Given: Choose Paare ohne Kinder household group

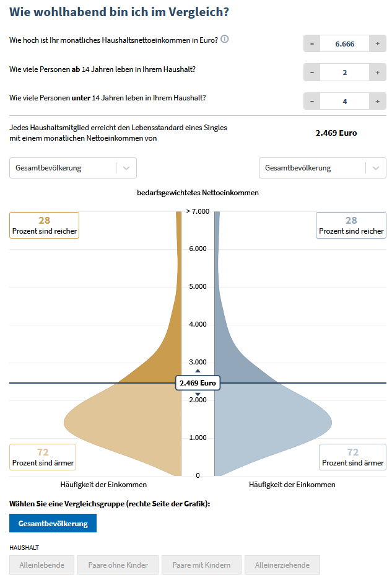Looking at the screenshot, I should (x=116, y=565).
